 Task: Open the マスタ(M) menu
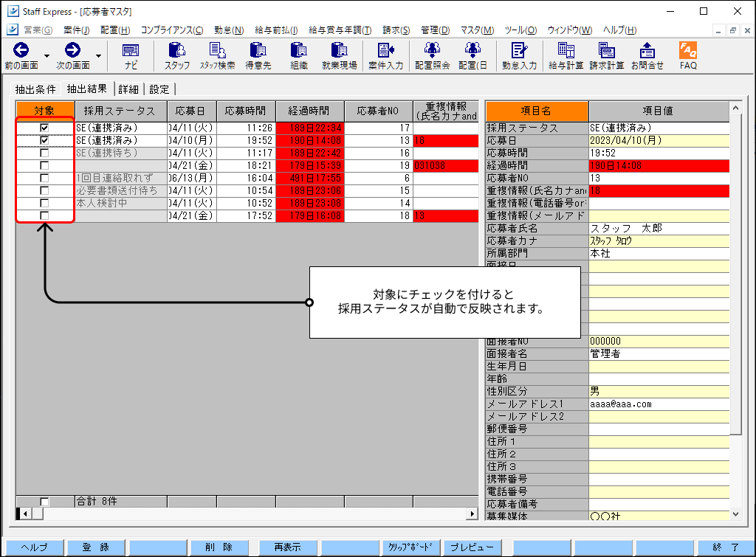(x=477, y=30)
